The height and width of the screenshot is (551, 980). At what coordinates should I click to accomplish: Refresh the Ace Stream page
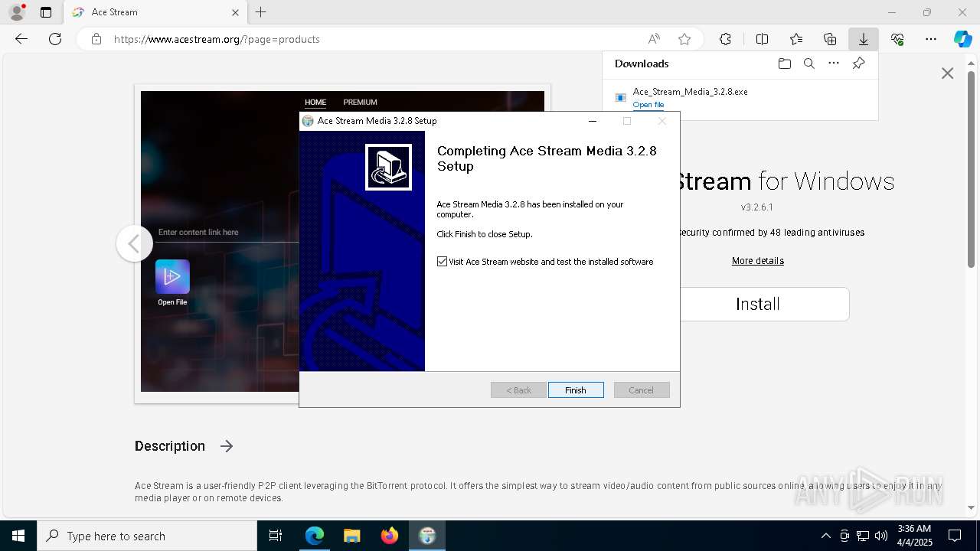[x=55, y=39]
